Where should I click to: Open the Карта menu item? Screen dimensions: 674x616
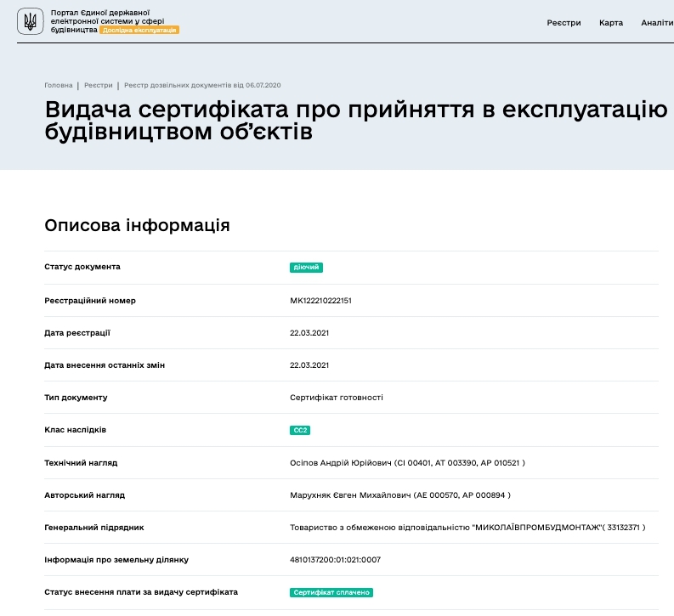coord(611,23)
